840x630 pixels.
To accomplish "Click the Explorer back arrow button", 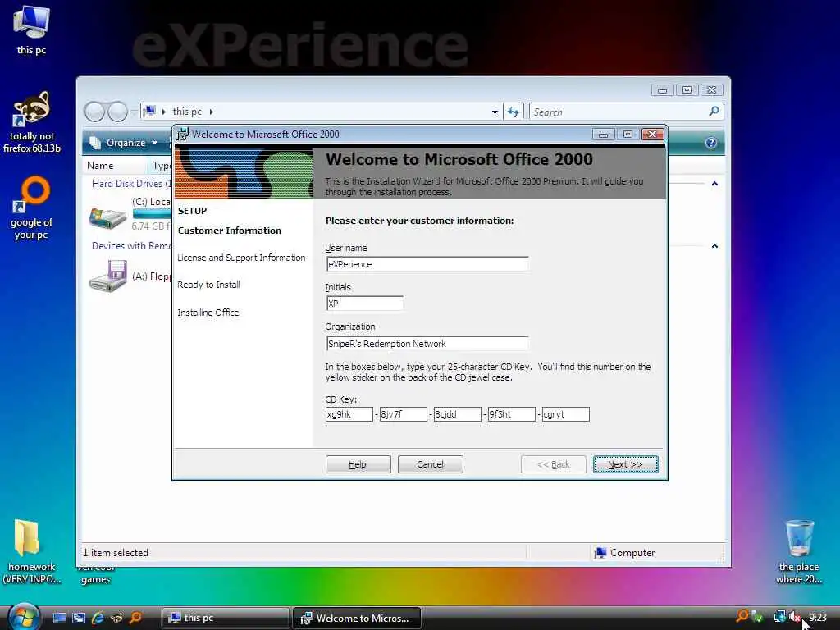I will 95,112.
